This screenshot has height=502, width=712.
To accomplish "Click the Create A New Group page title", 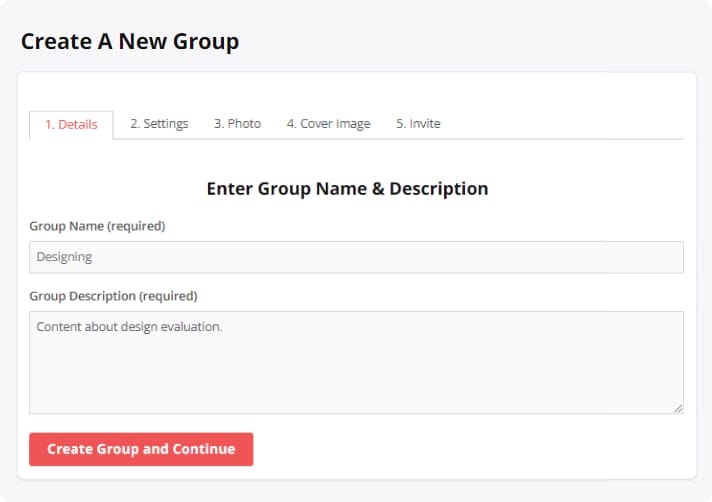I will tap(130, 42).
